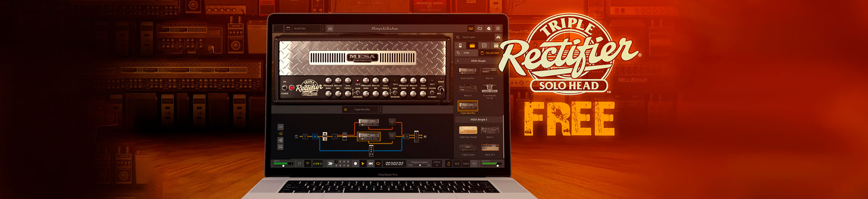Click the blue DI block in chain
Screen dimensions: 868x199
[315, 136]
